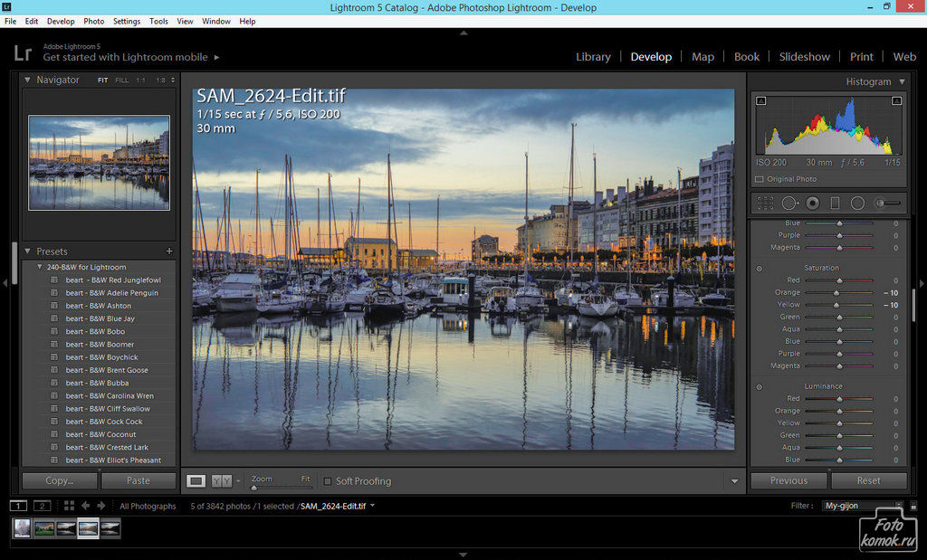Select the first filmstrip thumbnail
The height and width of the screenshot is (560, 927).
[x=22, y=528]
